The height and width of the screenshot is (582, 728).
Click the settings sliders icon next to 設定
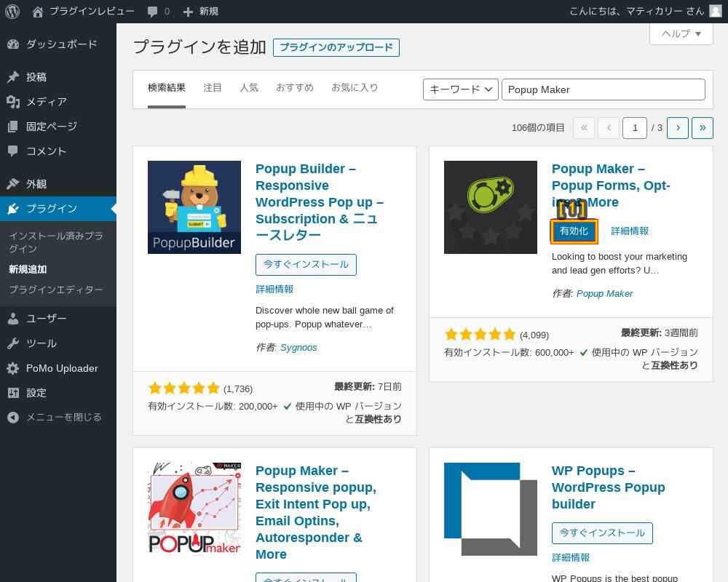(13, 393)
